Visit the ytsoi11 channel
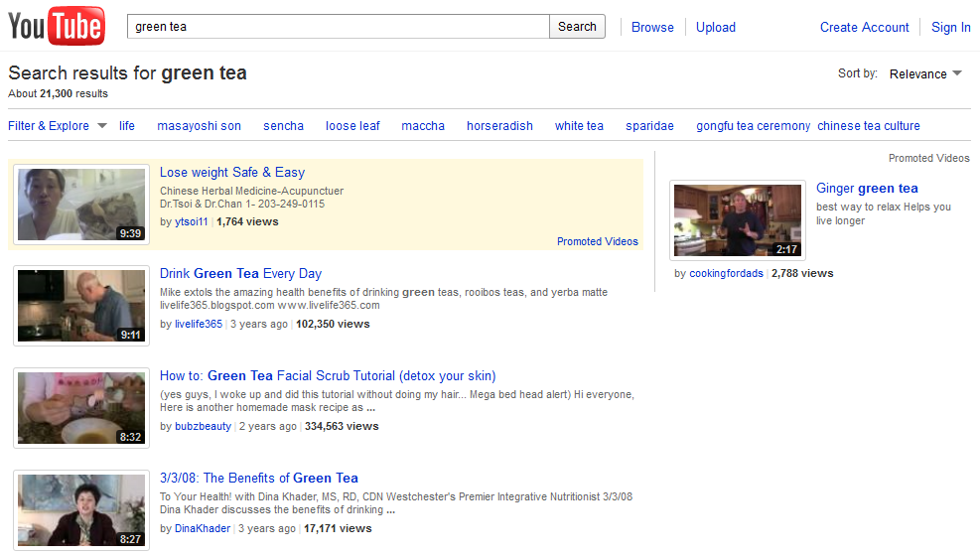The image size is (980, 556). (192, 221)
